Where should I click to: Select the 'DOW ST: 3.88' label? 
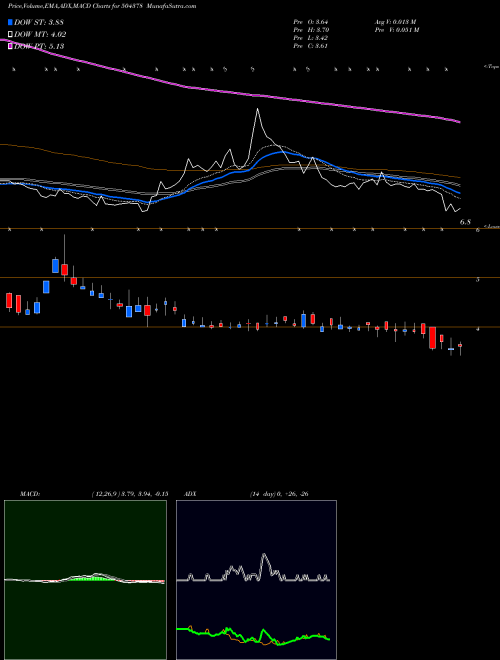[39, 22]
